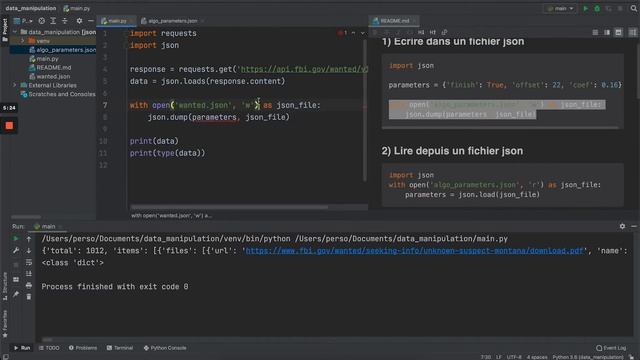Open the fbi.gov download.pdf link in console
The height and width of the screenshot is (360, 640).
point(415,251)
